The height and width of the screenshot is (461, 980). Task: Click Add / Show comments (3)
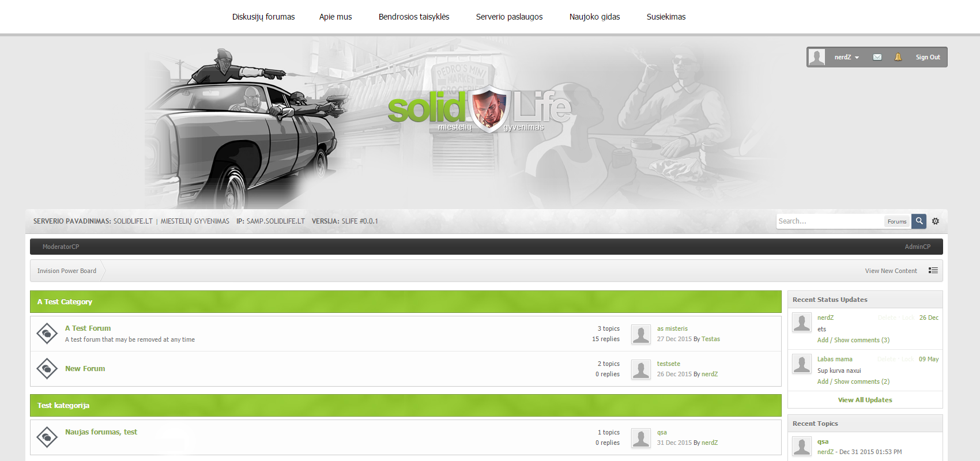point(853,340)
